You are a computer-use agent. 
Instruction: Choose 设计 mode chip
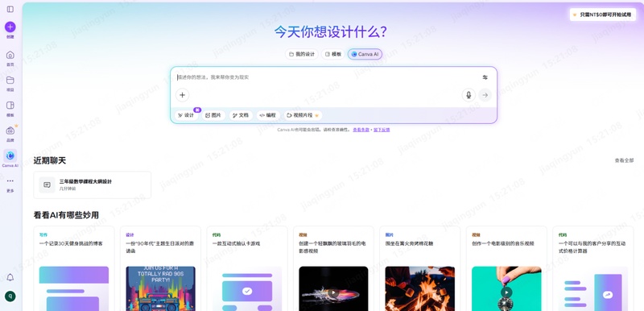click(187, 115)
